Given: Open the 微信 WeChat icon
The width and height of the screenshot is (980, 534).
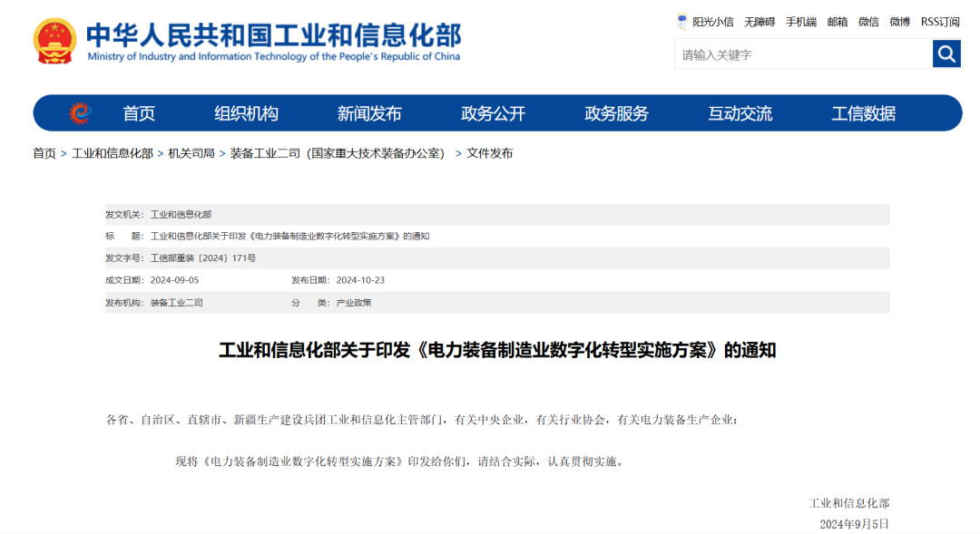Looking at the screenshot, I should [867, 21].
